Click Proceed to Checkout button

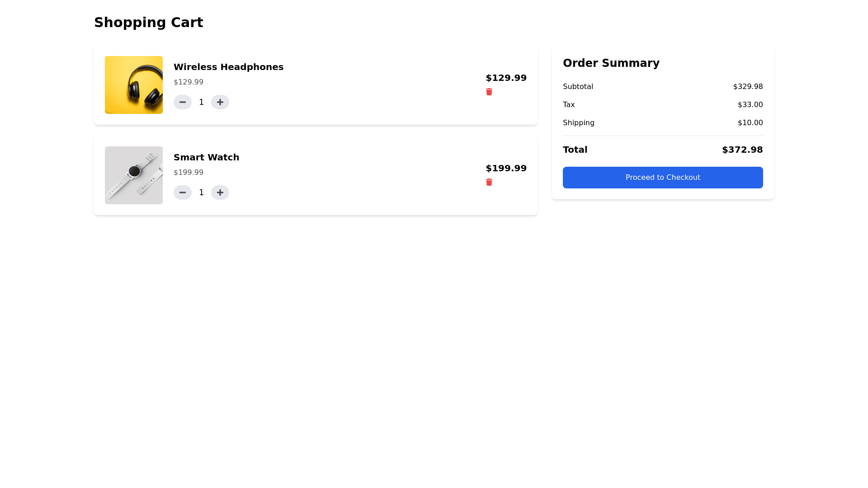pos(663,178)
